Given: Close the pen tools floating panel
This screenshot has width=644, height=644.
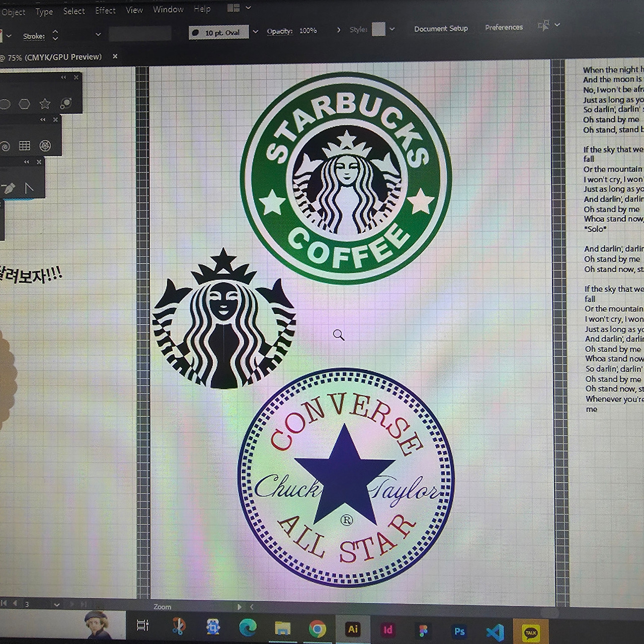Looking at the screenshot, I should [39, 162].
